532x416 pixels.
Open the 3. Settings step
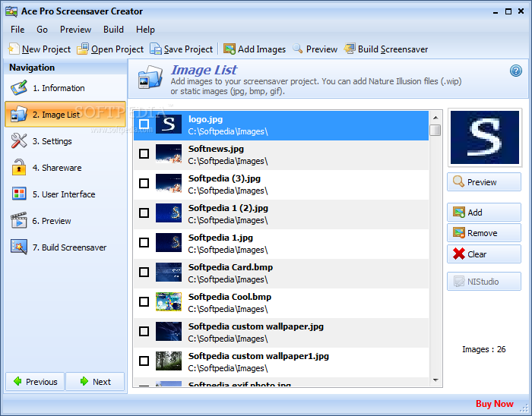click(65, 141)
